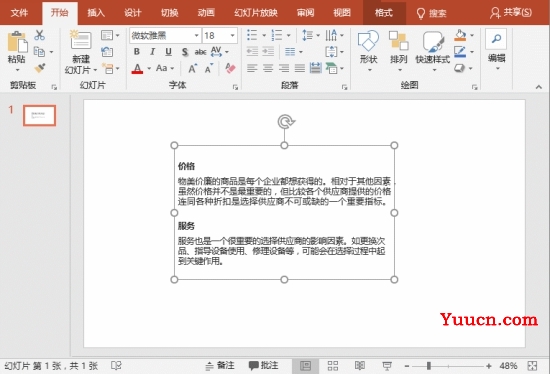The width and height of the screenshot is (550, 374).
Task: Decrease list indent level
Action: pos(252,52)
